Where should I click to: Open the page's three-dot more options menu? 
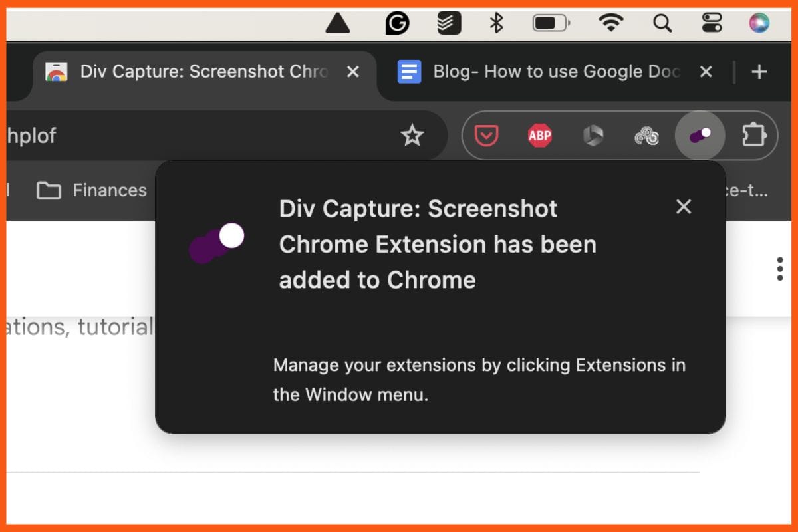(x=780, y=269)
